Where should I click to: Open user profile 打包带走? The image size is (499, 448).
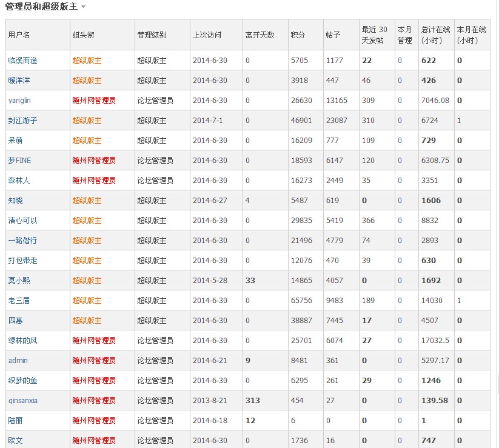click(x=22, y=261)
